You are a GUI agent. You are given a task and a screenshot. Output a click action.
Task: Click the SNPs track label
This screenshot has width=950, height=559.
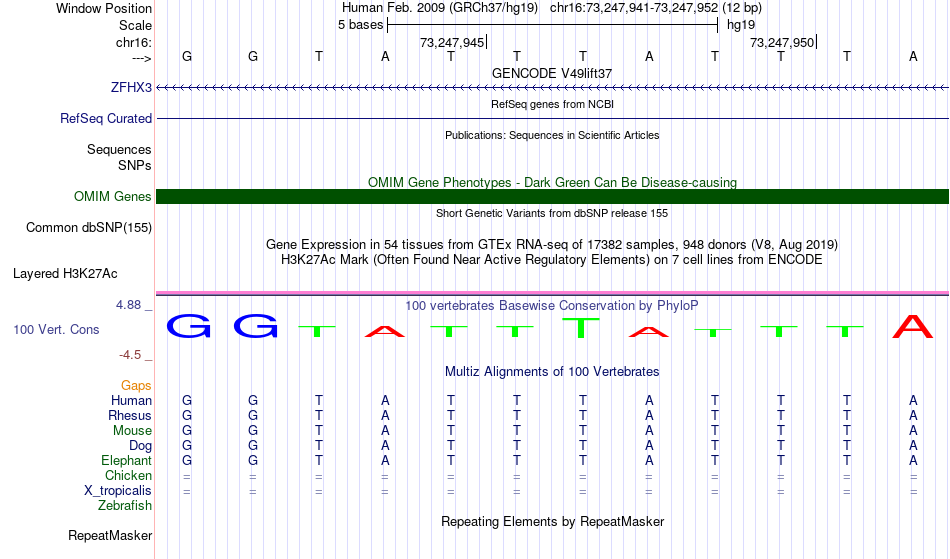click(x=135, y=165)
